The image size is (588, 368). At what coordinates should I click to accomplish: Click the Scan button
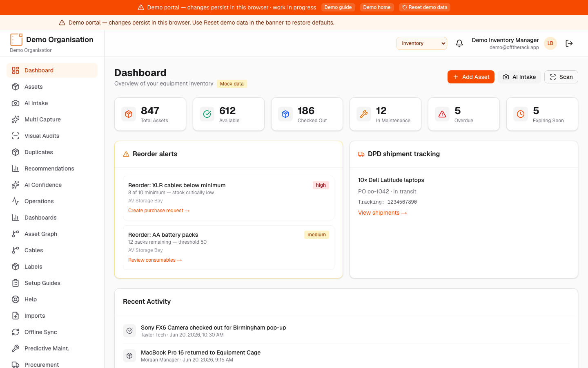click(x=561, y=77)
